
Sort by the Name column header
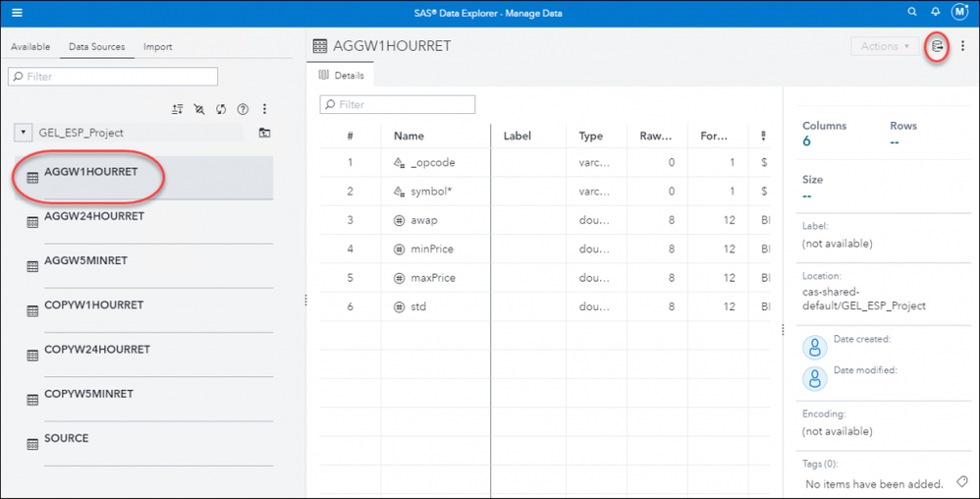[x=408, y=136]
